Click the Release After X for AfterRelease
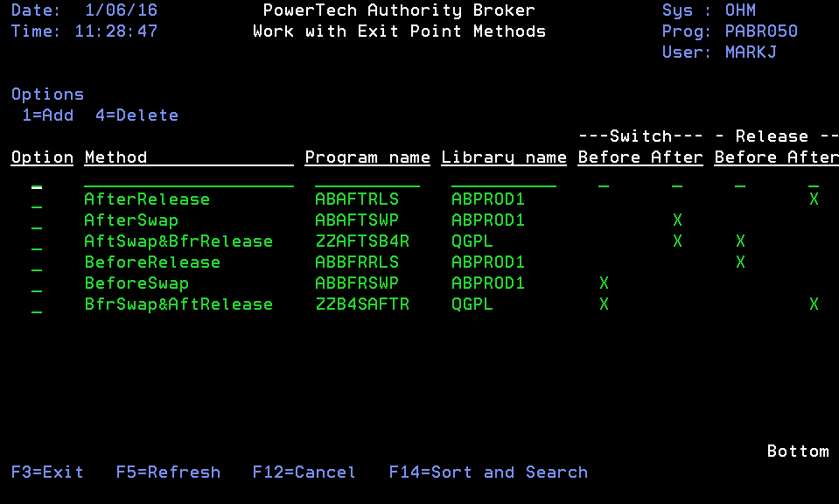839x504 pixels. click(x=814, y=199)
